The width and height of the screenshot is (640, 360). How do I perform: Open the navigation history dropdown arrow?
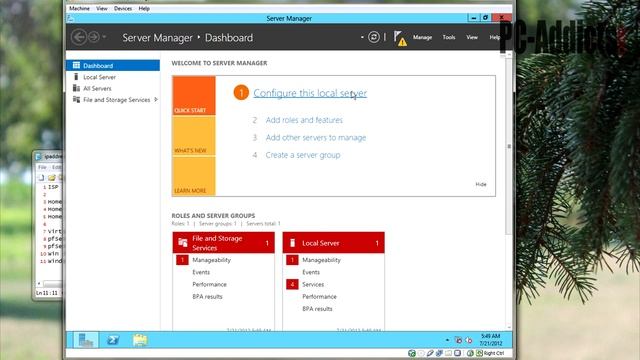click(x=104, y=37)
